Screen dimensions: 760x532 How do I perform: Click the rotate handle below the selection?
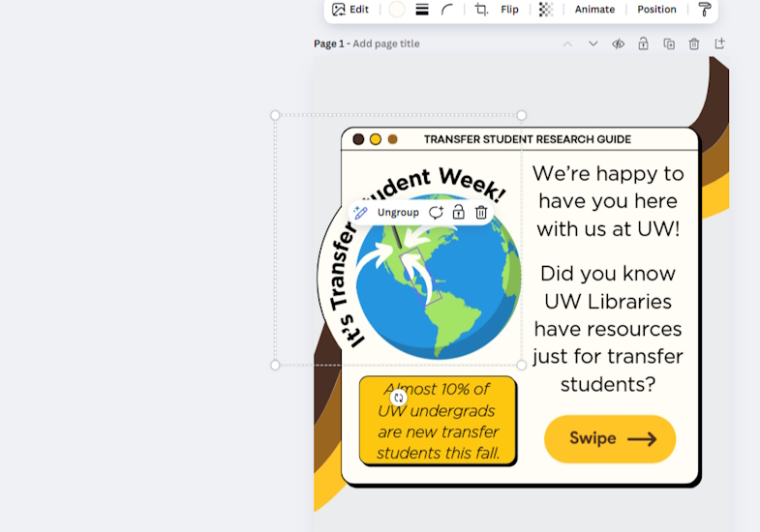tap(399, 398)
